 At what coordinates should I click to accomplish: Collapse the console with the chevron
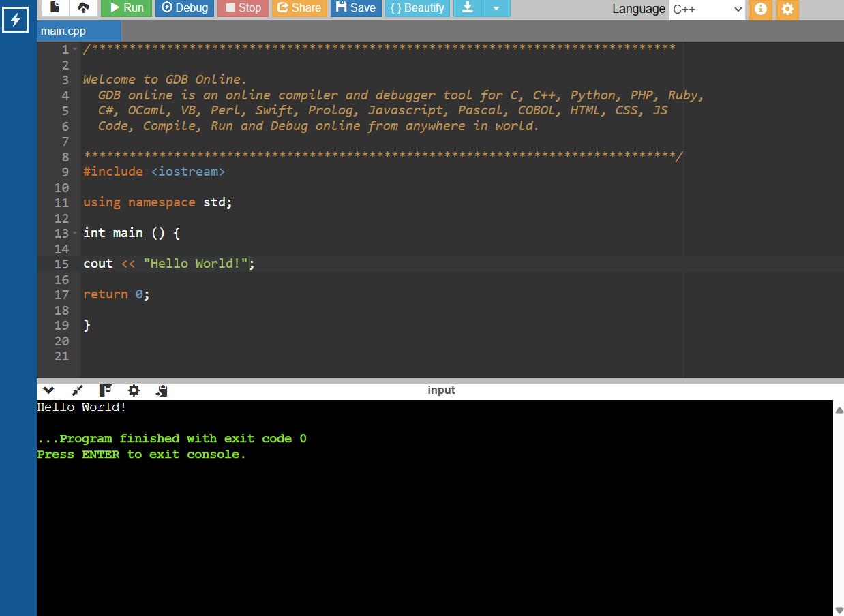coord(48,390)
